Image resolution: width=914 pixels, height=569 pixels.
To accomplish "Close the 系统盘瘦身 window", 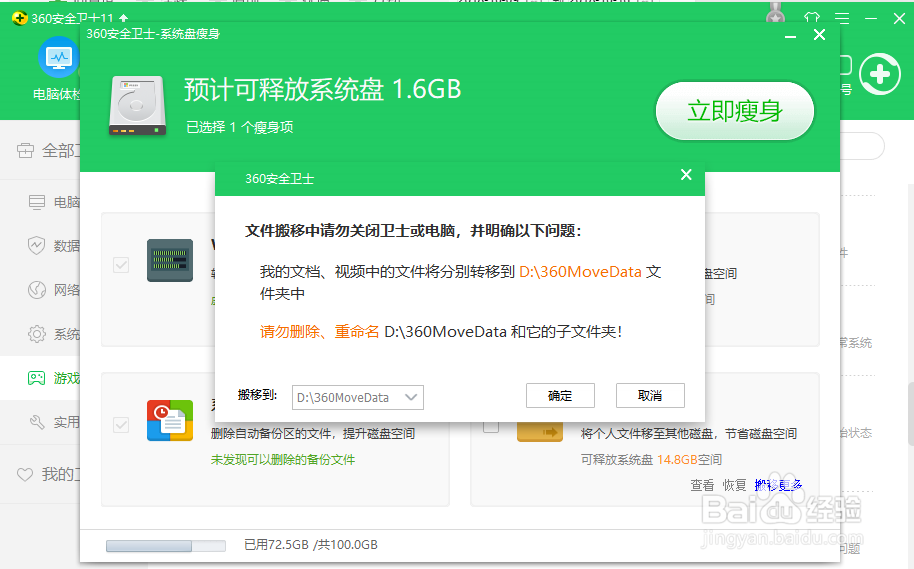I will point(820,35).
